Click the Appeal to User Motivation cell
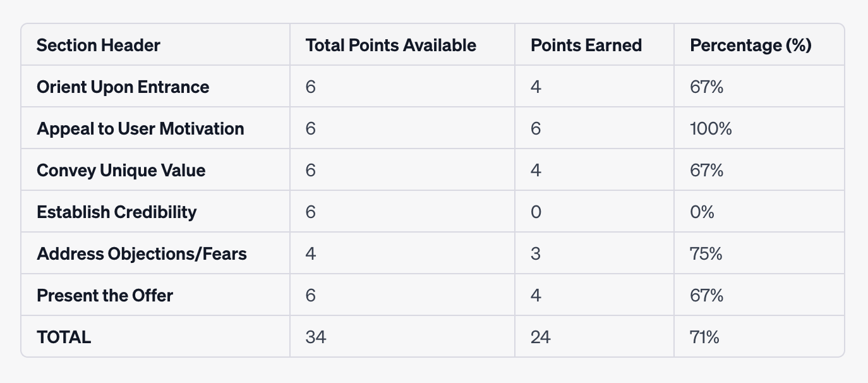Viewport: 868px width, 383px height. pyautogui.click(x=140, y=128)
